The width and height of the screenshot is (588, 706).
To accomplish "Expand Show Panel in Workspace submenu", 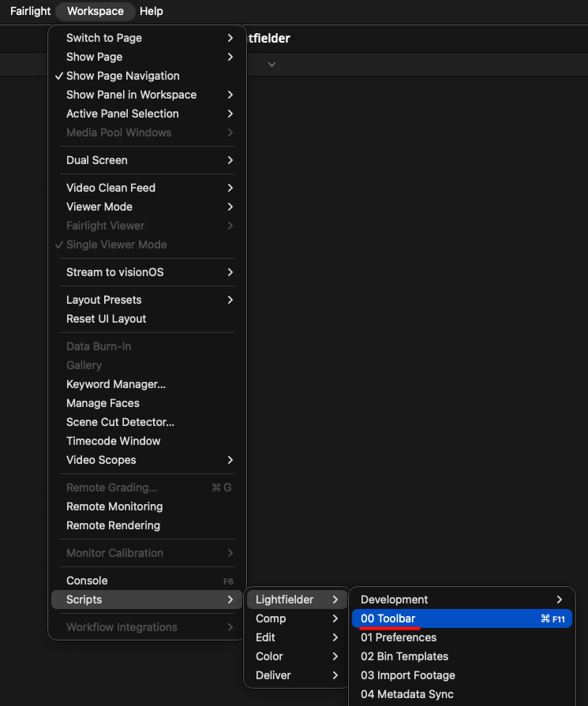I will pos(147,95).
